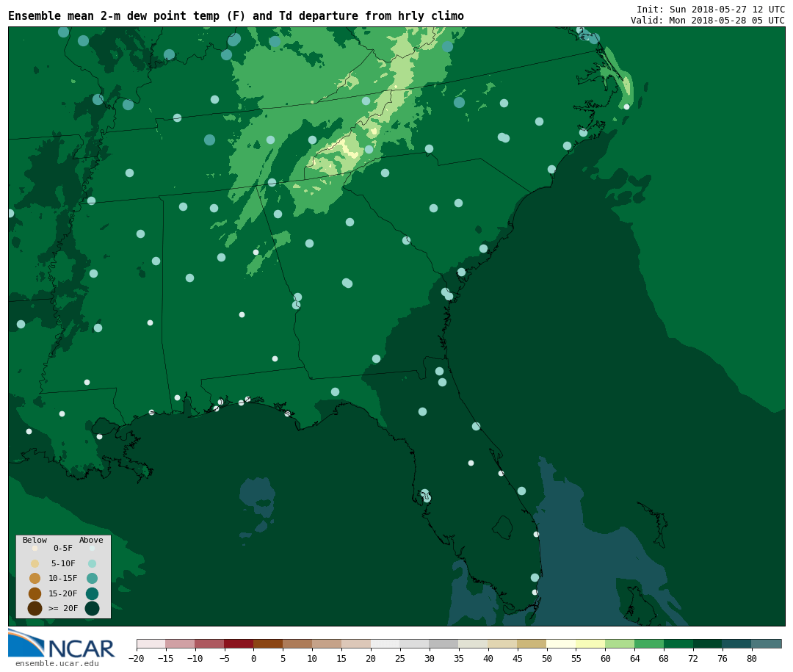This screenshot has height=672, width=793.
Task: Open the ensemble.ucar.edu link text
Action: (57, 663)
